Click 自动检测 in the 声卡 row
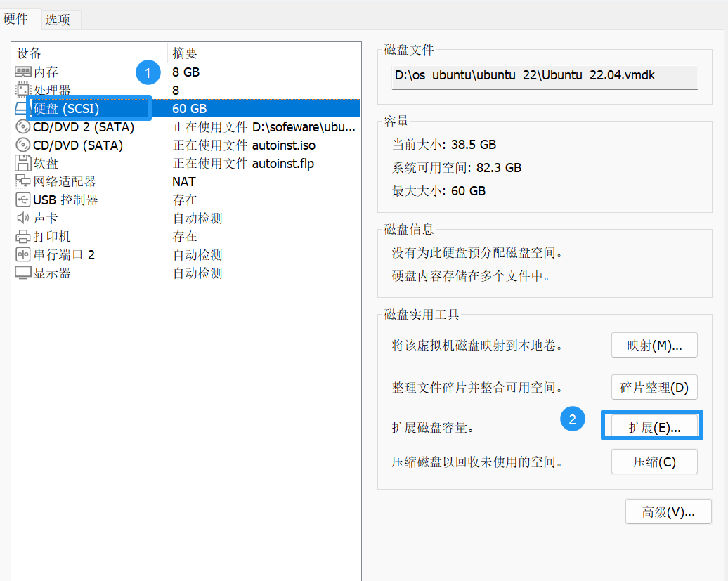Viewport: 728px width, 581px height. click(x=197, y=218)
